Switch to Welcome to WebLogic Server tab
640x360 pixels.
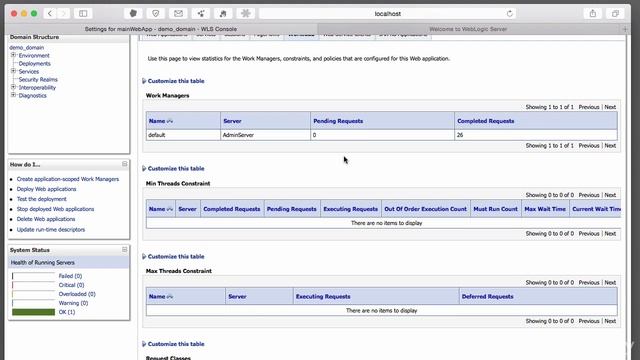pyautogui.click(x=468, y=29)
